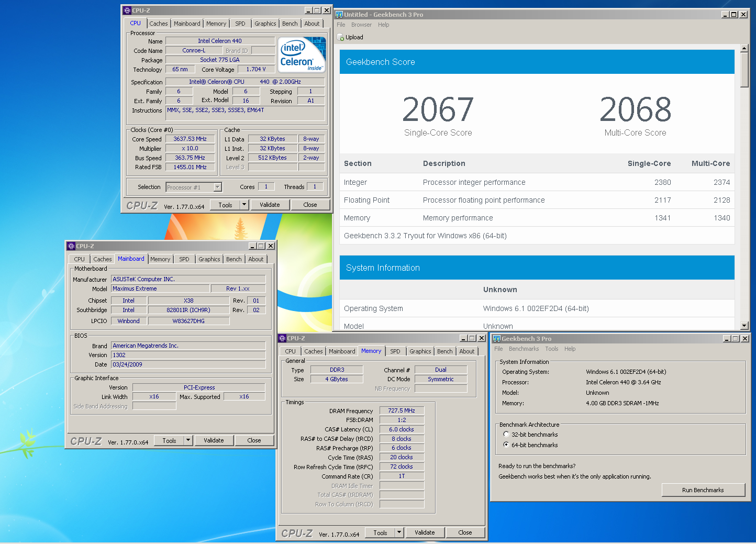756x544 pixels.
Task: Click Validate in Mainboard CPU-Z window
Action: (x=214, y=440)
